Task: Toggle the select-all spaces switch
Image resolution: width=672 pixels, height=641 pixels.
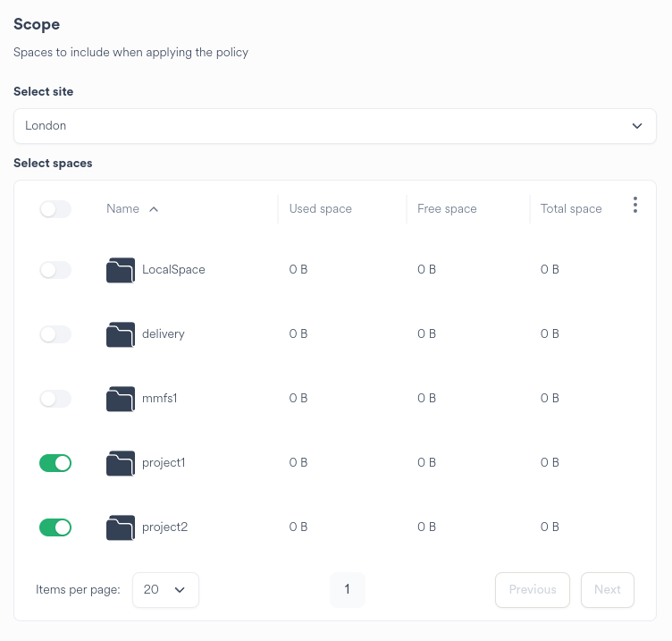Action: pyautogui.click(x=55, y=209)
